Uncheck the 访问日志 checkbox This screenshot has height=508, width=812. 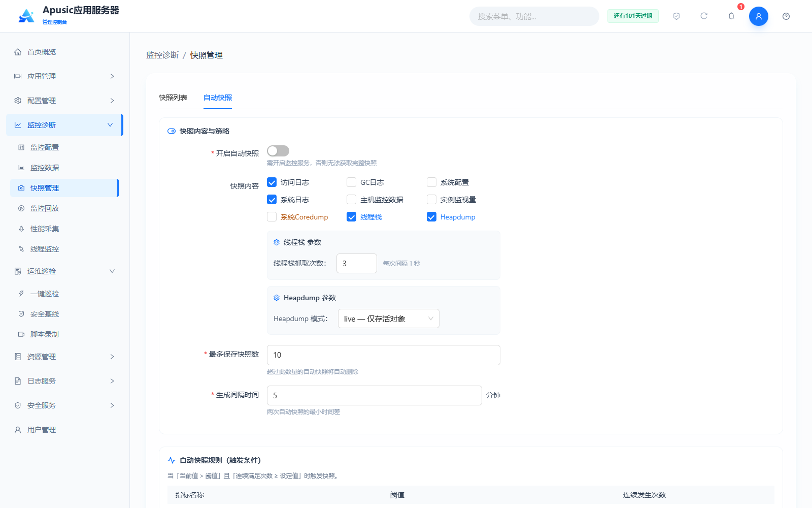tap(272, 182)
